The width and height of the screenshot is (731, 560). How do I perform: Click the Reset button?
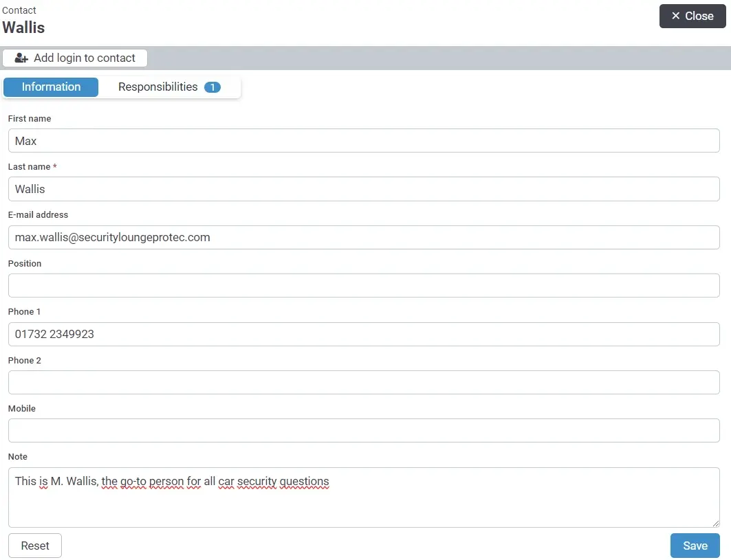point(34,545)
